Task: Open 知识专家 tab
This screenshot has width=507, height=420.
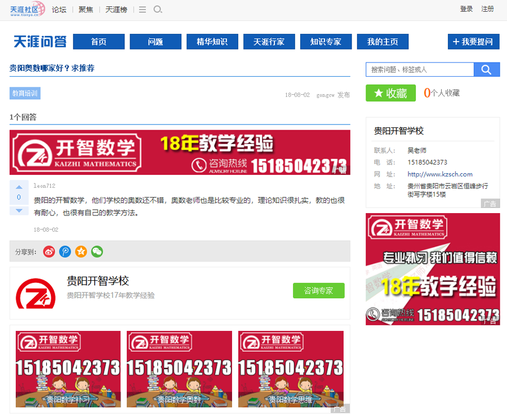Action: (326, 42)
